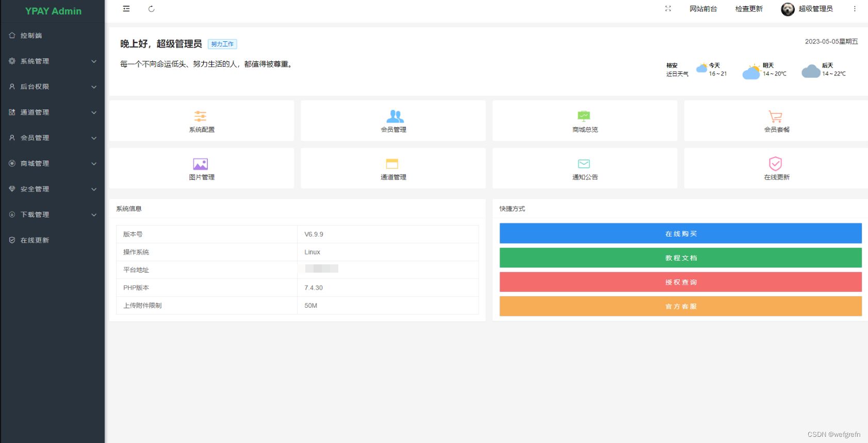Open the 会员管理 shortcut card icon
The height and width of the screenshot is (443, 868).
(x=395, y=116)
